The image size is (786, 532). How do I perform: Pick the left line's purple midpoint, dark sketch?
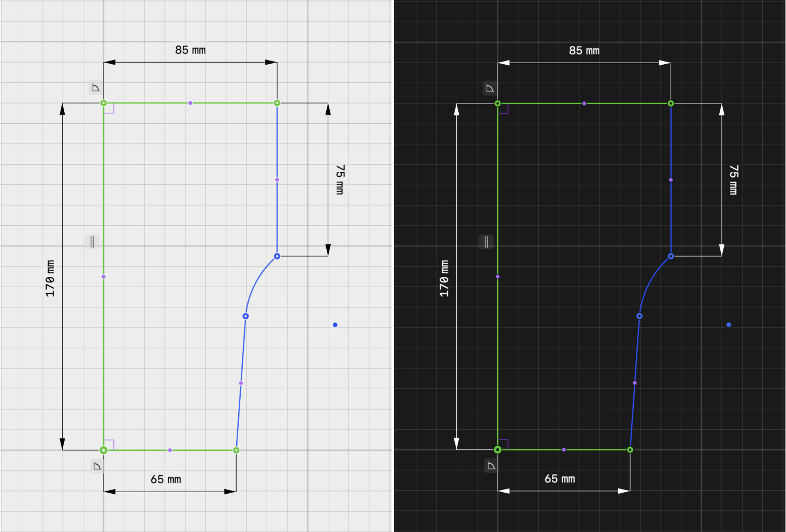pyautogui.click(x=498, y=277)
